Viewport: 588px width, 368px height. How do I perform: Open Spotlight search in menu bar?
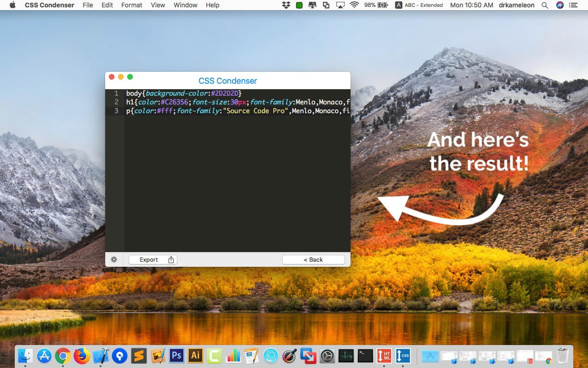point(545,5)
